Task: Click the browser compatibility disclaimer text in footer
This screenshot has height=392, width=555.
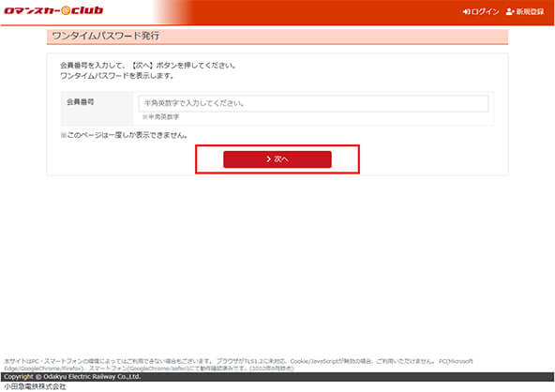Action: [x=238, y=365]
